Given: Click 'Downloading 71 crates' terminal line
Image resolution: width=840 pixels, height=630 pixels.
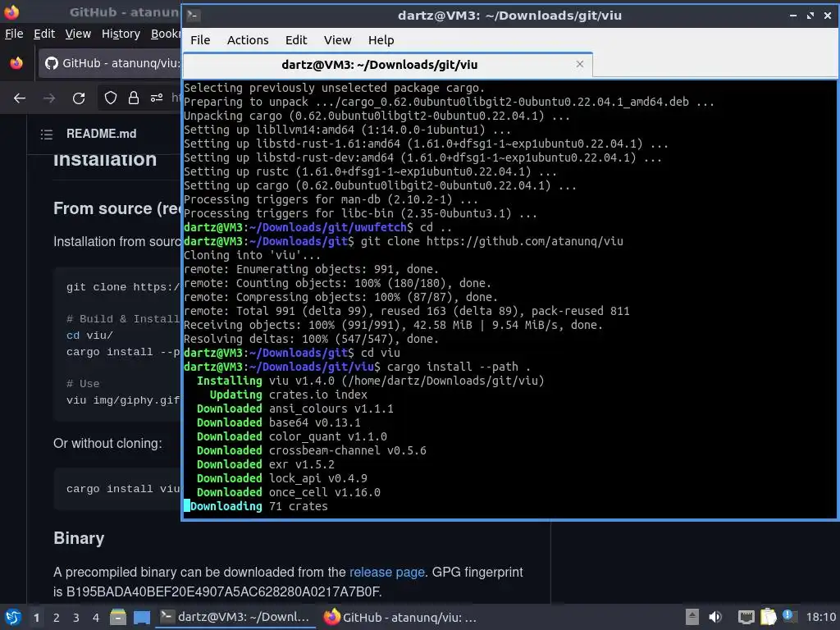Looking at the screenshot, I should pyautogui.click(x=256, y=506).
